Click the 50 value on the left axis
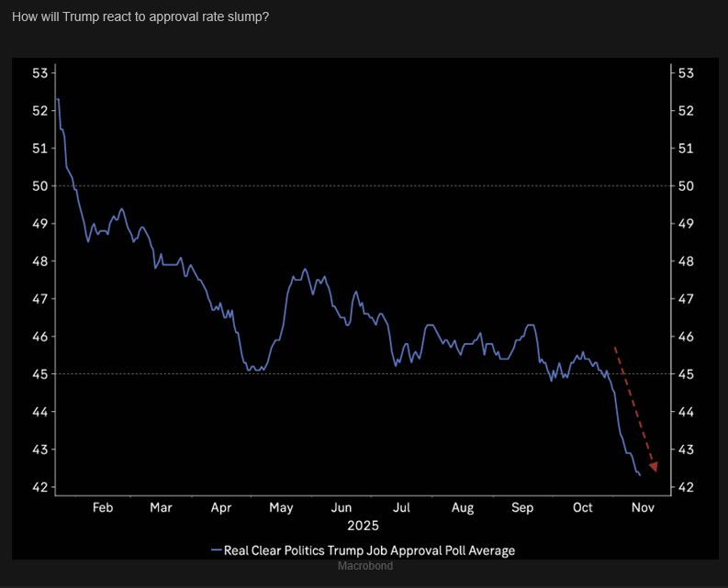 click(x=39, y=186)
